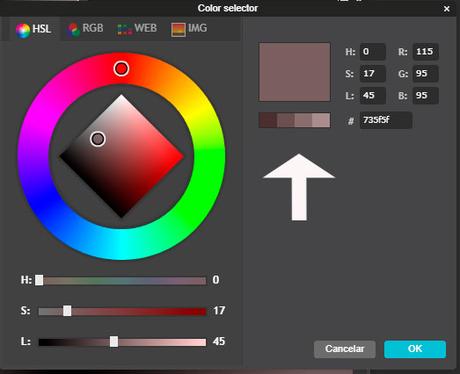Click the H value input field
Image resolution: width=460 pixels, height=374 pixels.
point(373,52)
